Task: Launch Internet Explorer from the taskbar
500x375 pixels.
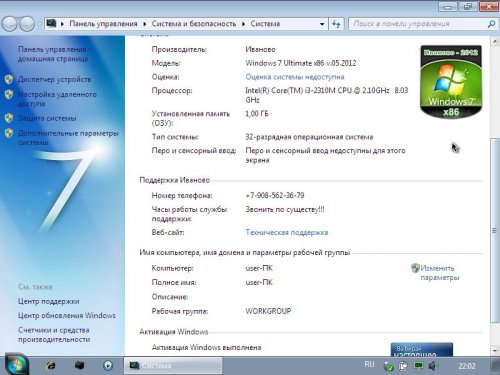Action: [51, 366]
